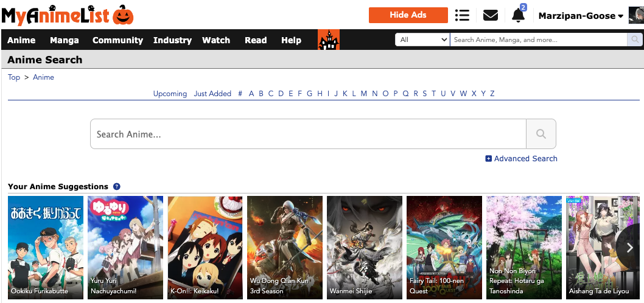Open the Manga menu
Screen dimensions: 644x303
65,40
